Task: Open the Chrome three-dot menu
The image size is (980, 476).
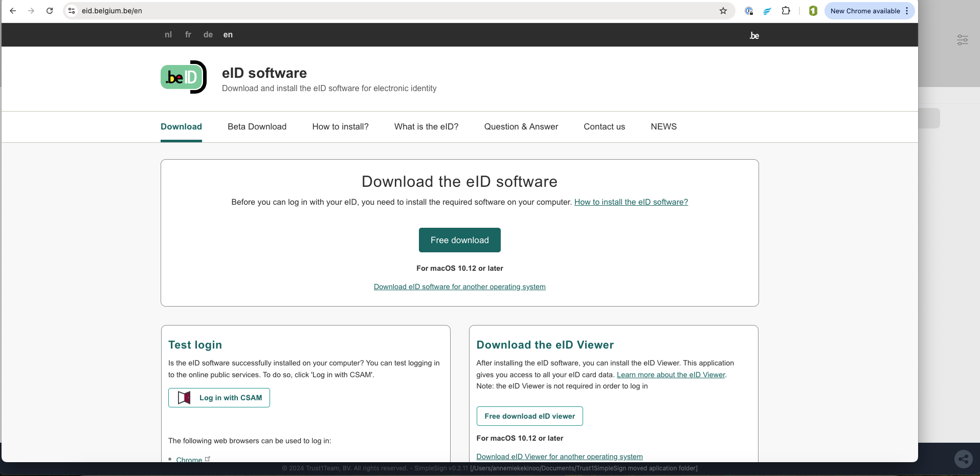Action: click(x=907, y=11)
